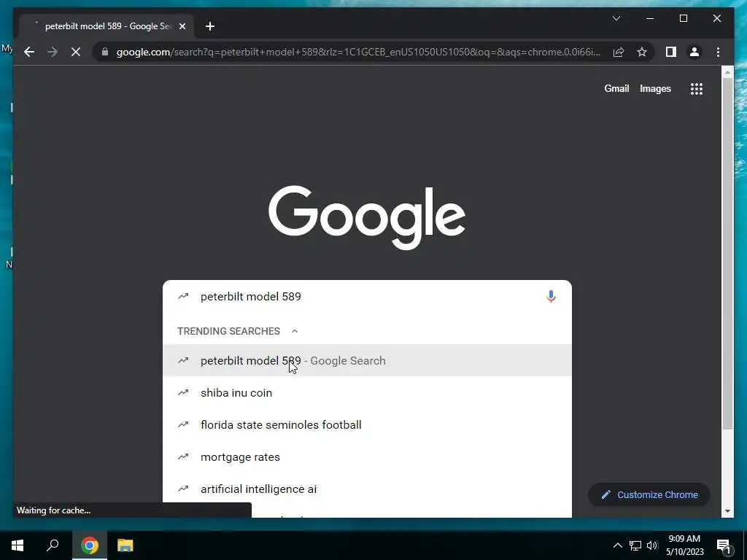Choose the shiba inu coin suggestion
This screenshot has height=560, width=747.
coord(367,393)
